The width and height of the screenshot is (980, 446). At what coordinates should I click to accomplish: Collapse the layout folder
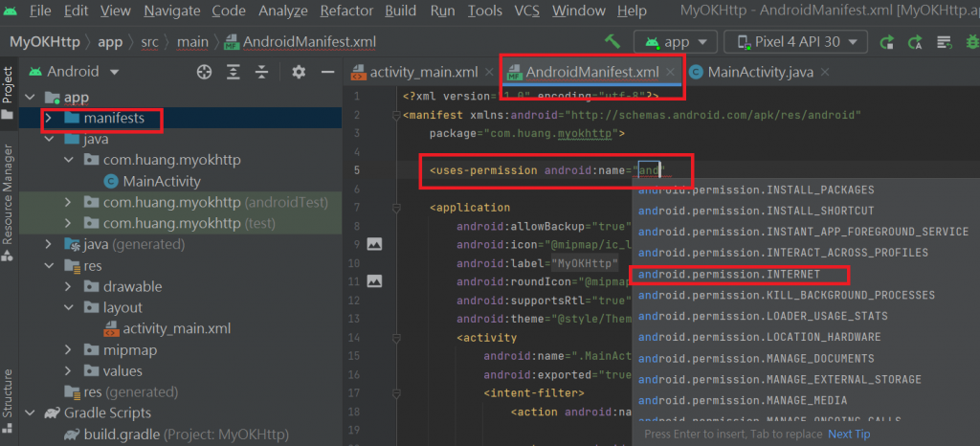tap(69, 308)
